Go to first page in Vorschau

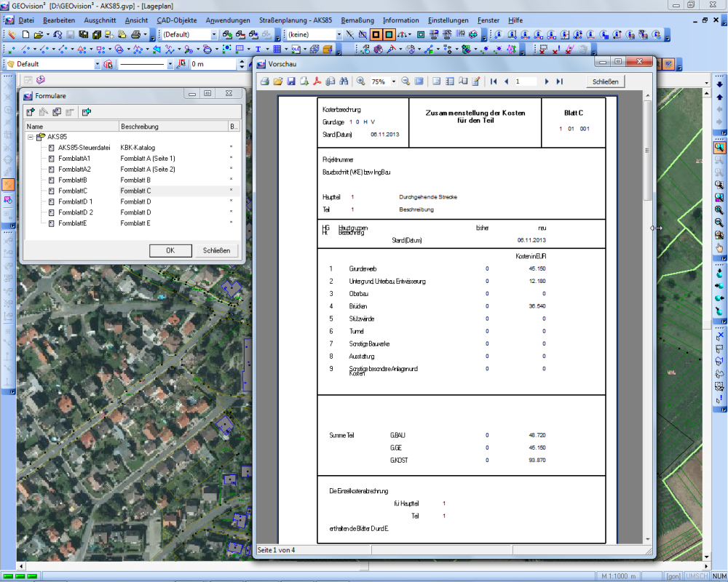click(x=494, y=81)
